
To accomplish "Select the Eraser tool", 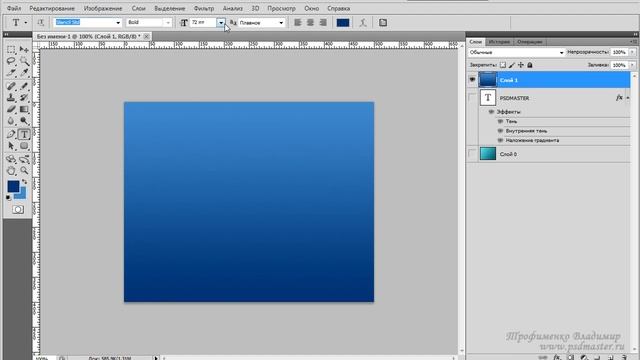I will point(11,109).
